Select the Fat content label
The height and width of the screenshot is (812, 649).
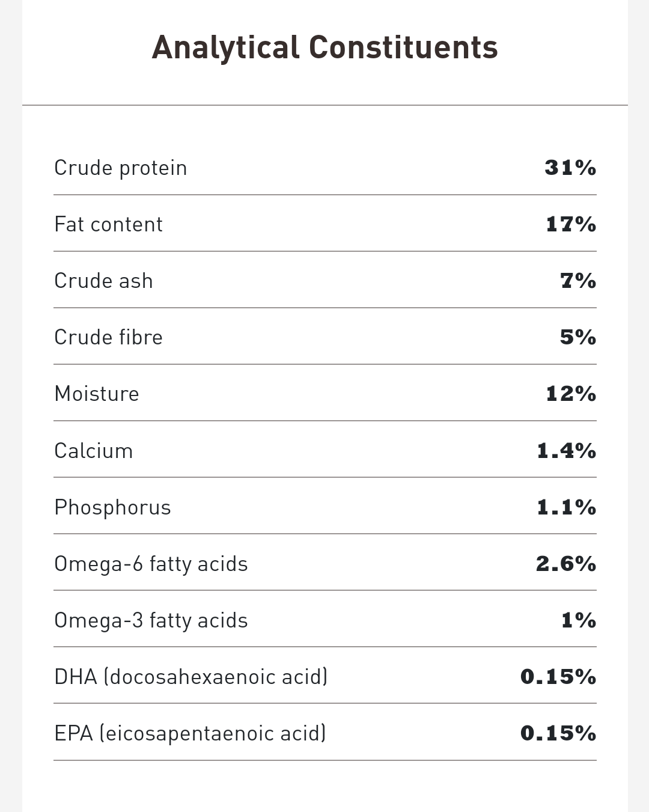click(109, 224)
